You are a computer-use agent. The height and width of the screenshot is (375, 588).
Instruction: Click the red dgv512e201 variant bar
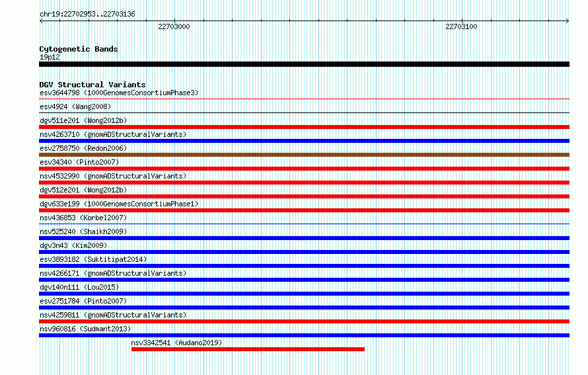[x=304, y=196]
